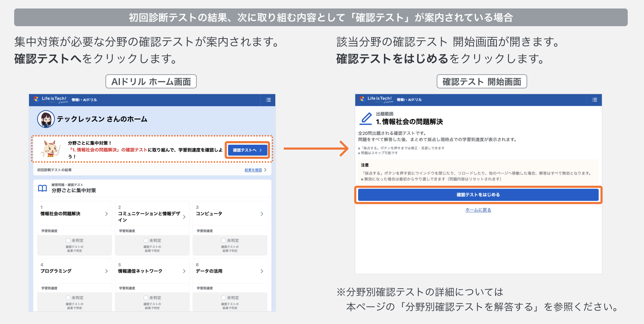Click the 1 情報社会の問題解決 card title
644x324 pixels.
click(x=60, y=214)
